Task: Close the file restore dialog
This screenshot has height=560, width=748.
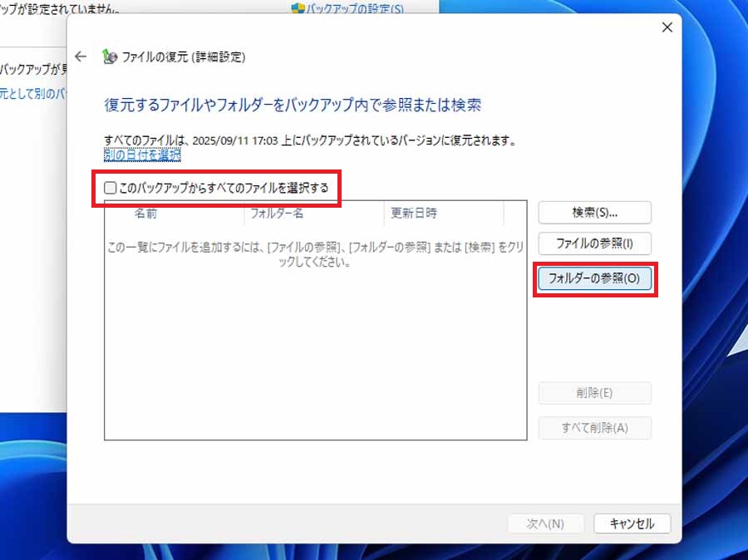Action: (667, 27)
